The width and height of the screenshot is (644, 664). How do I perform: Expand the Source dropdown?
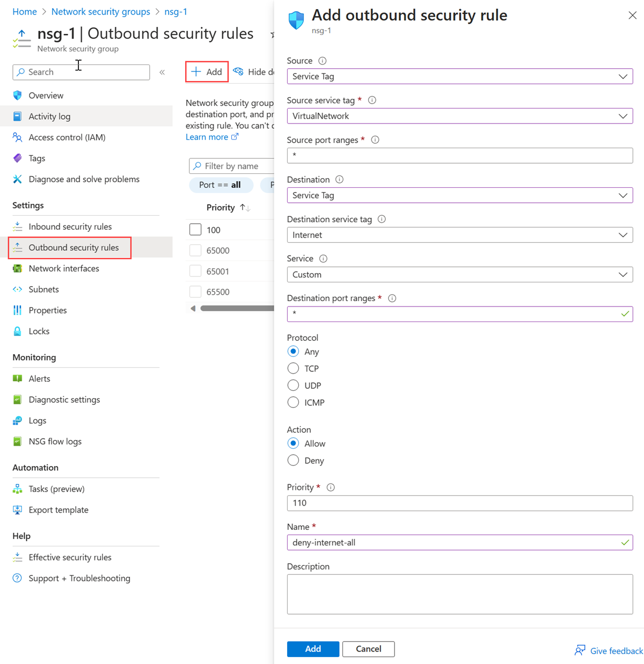point(460,76)
